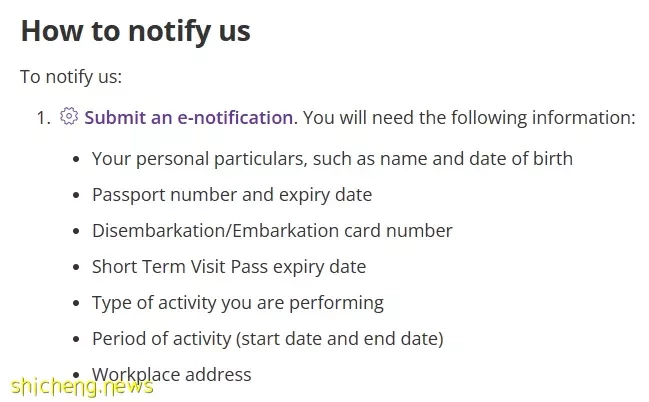The image size is (649, 402).
Task: Click the gear icon beside Submit an e-notification
Action: pyautogui.click(x=69, y=116)
